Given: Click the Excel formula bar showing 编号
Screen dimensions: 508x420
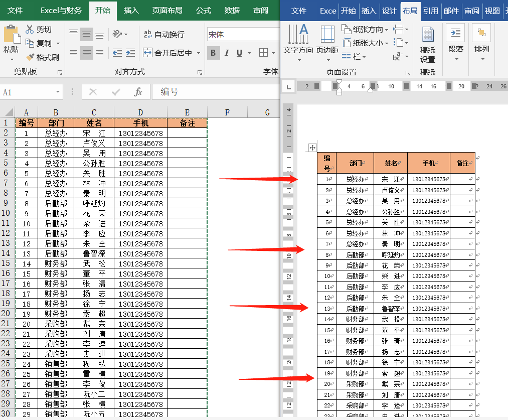Looking at the screenshot, I should (216, 92).
